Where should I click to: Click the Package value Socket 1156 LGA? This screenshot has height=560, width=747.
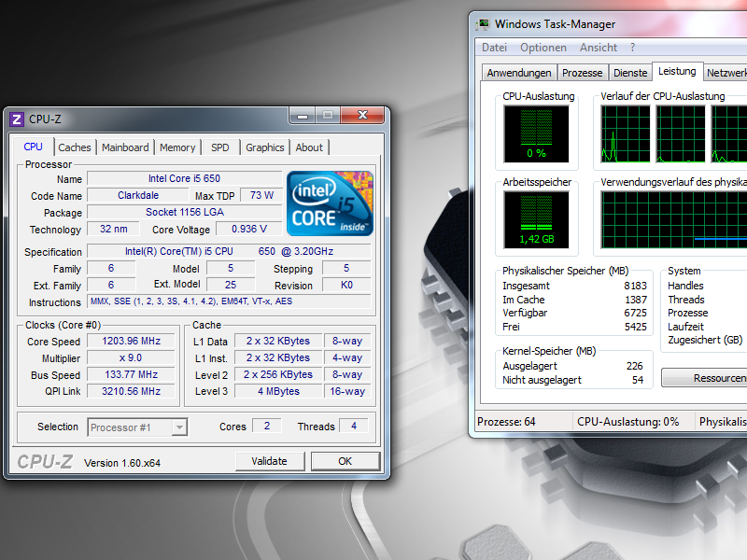(184, 212)
